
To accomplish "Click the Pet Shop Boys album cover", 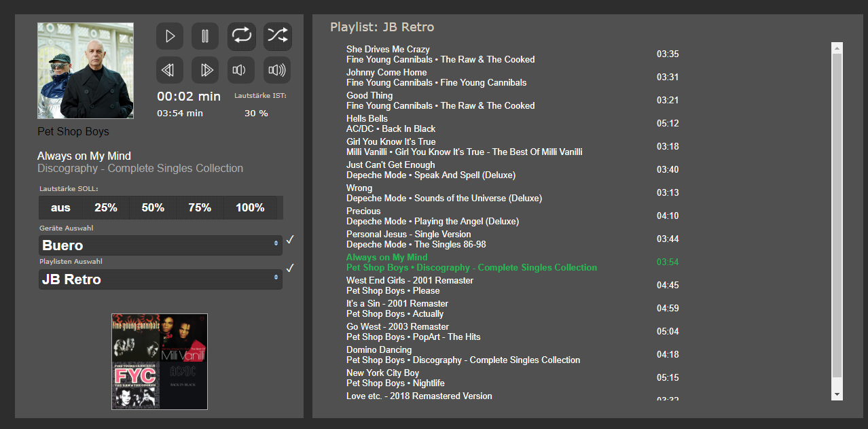I will coord(86,71).
